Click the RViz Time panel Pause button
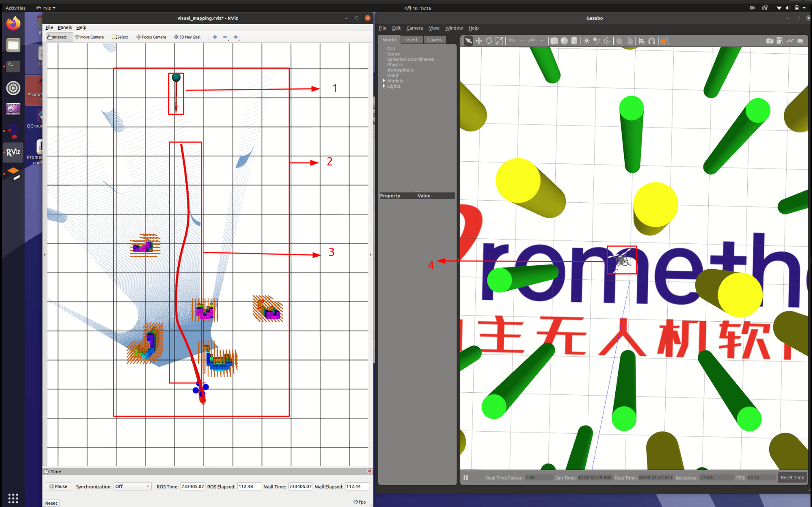This screenshot has height=507, width=812. click(58, 486)
